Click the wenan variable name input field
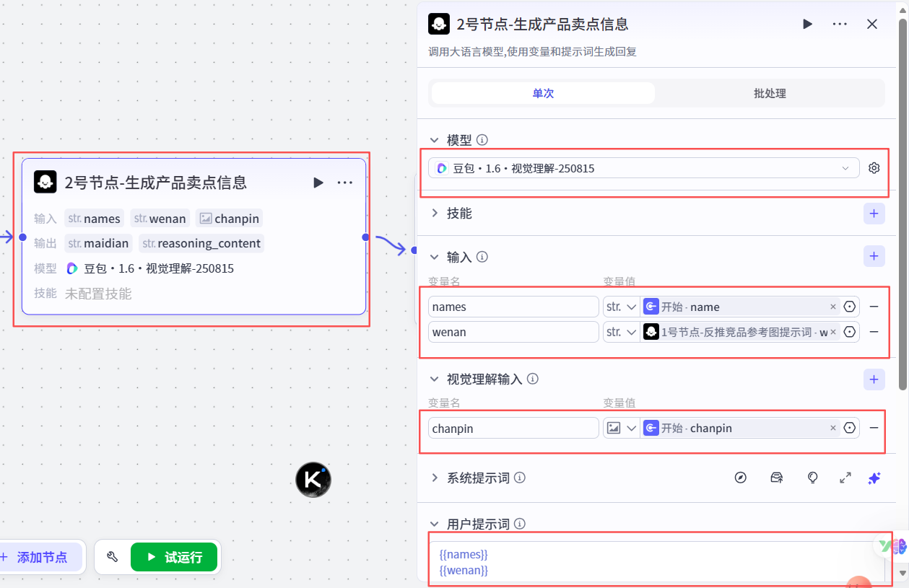909x588 pixels. pos(513,331)
